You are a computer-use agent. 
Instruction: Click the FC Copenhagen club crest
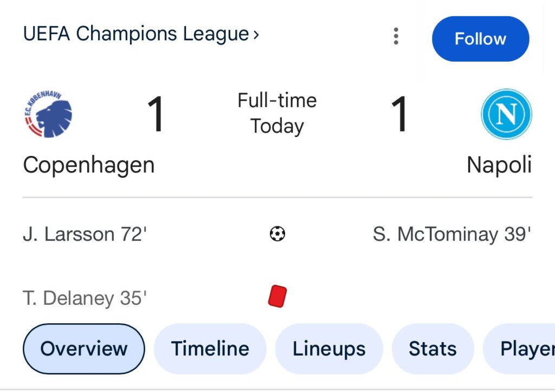48,114
